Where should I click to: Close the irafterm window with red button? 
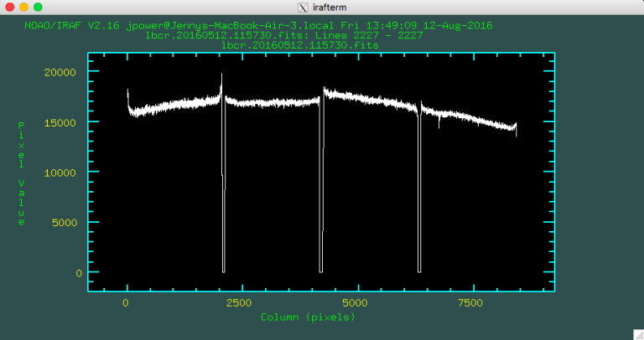(x=10, y=7)
